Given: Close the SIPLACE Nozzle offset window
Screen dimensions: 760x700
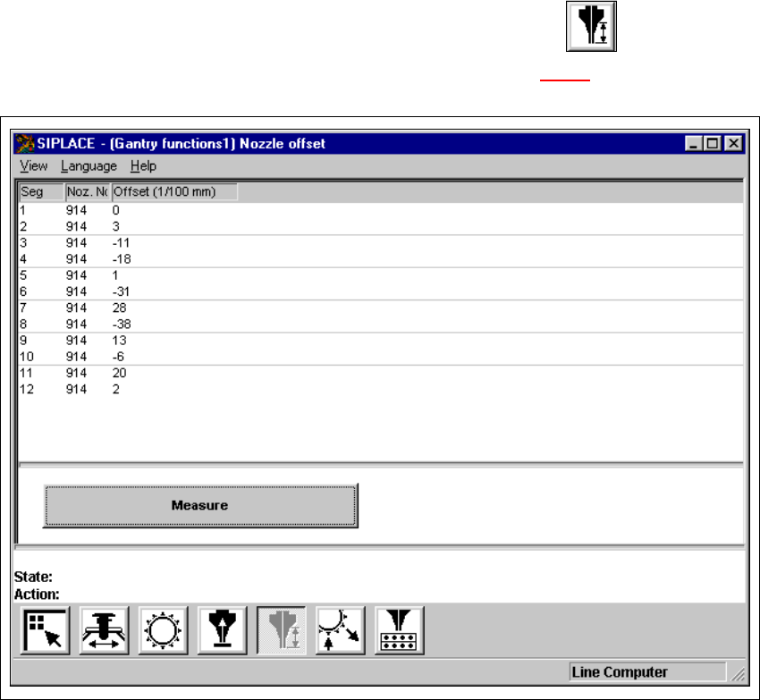Looking at the screenshot, I should click(x=734, y=144).
